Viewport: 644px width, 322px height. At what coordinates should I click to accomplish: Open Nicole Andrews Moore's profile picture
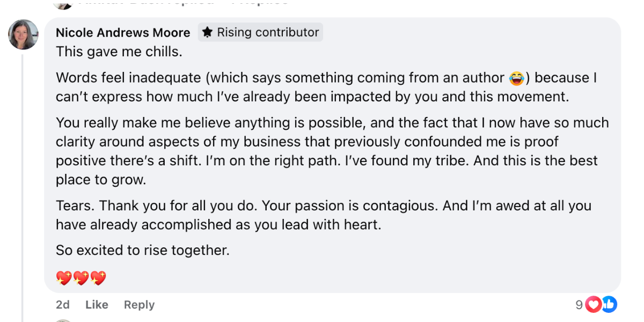pos(23,34)
